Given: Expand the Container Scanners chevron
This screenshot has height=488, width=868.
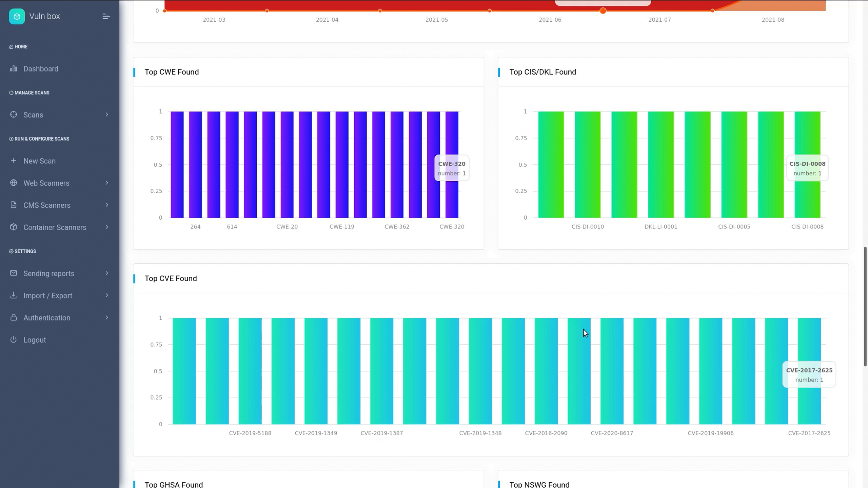Looking at the screenshot, I should pyautogui.click(x=107, y=227).
